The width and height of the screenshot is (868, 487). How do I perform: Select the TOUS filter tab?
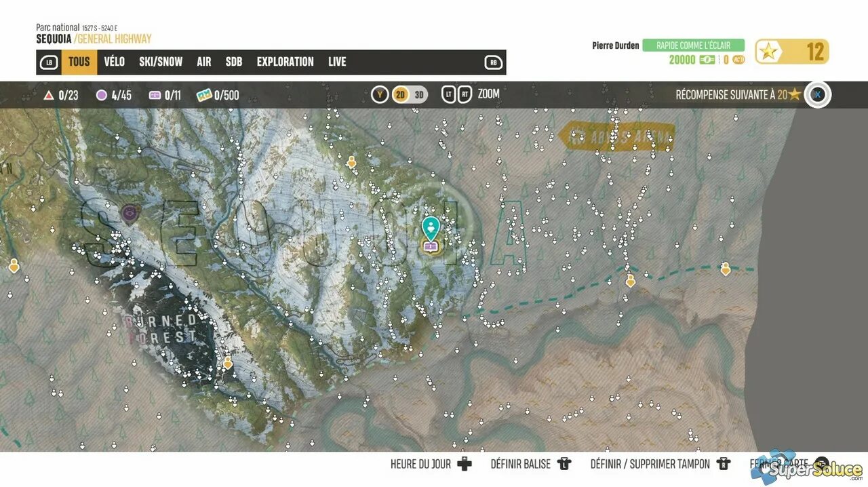point(79,62)
